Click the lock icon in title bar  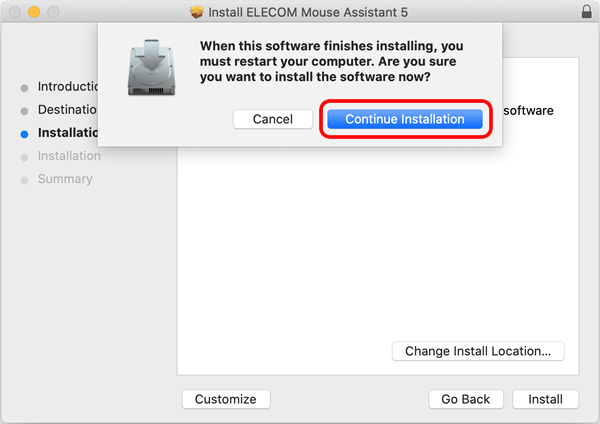coord(587,12)
